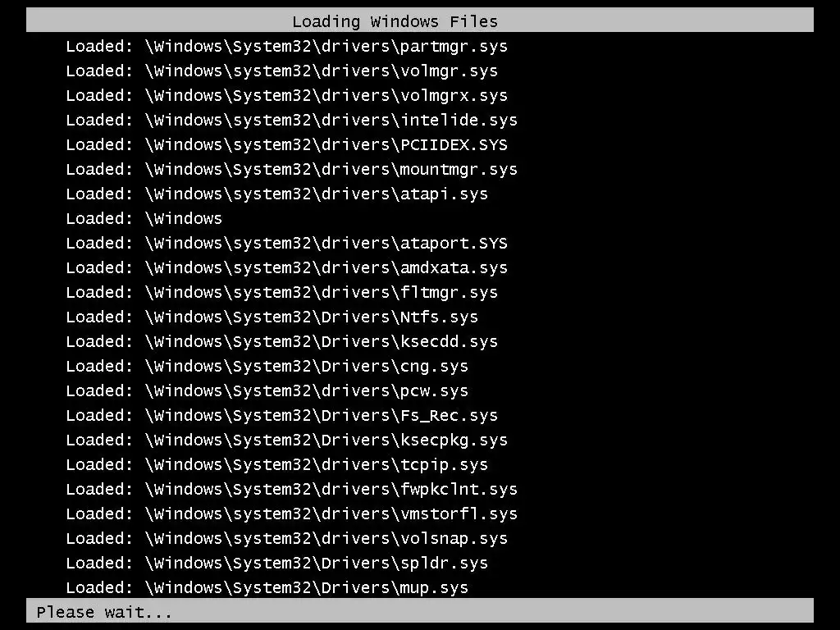Viewport: 840px width, 630px height.
Task: Select the fwpkclnt.sys loaded line
Action: 291,491
